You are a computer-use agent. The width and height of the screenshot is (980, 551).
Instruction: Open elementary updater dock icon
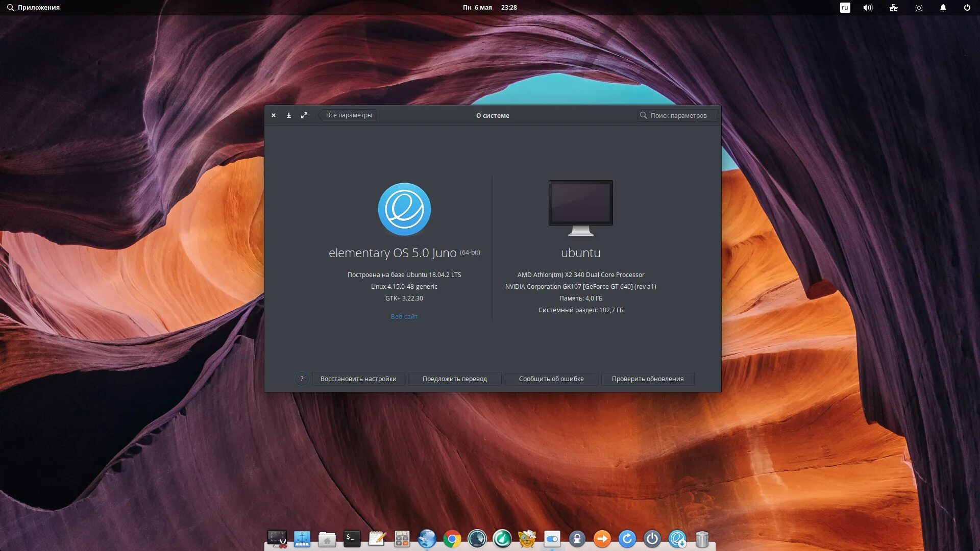[677, 539]
